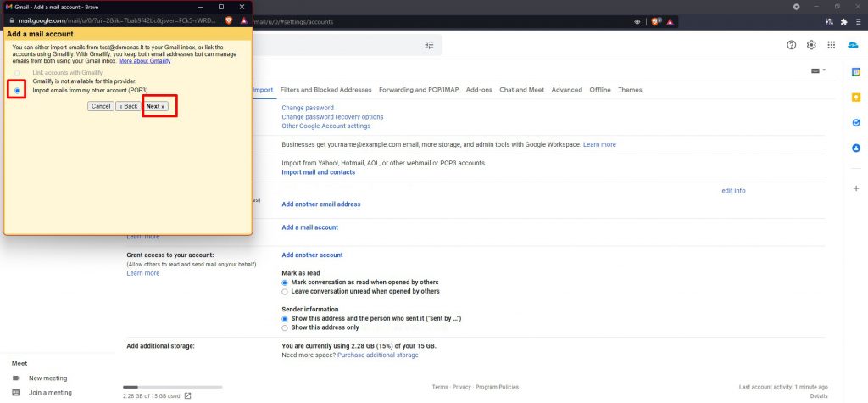Click the round profile icon in title bar

coord(797,7)
